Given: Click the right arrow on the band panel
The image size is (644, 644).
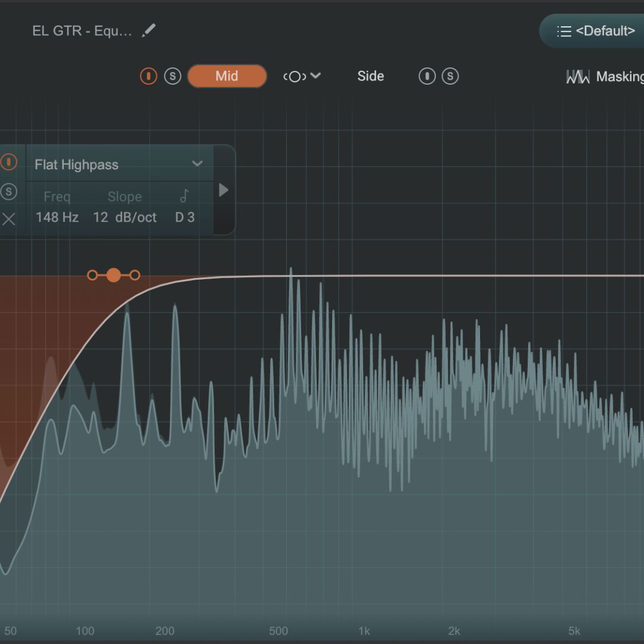Looking at the screenshot, I should [224, 190].
